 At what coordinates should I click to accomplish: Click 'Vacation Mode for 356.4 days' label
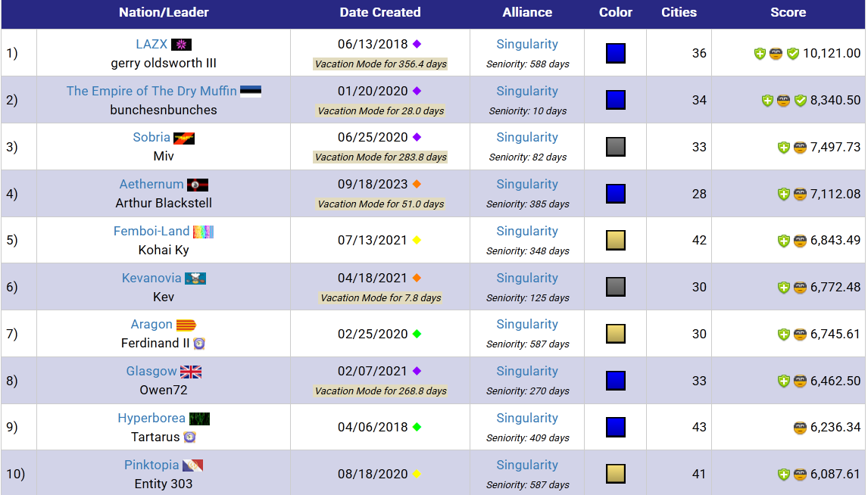click(380, 64)
